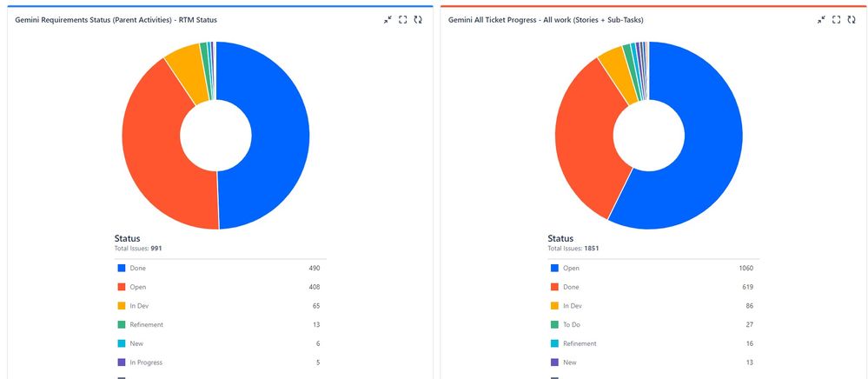Viewport: 868px width, 379px height.
Task: Click the cyan New swatch in RTM legend
Action: click(122, 343)
